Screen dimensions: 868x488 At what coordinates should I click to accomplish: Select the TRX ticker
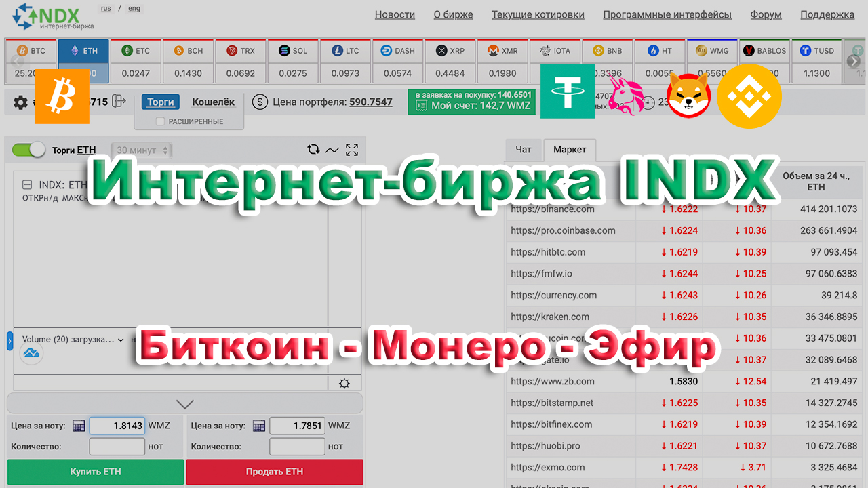pos(241,61)
